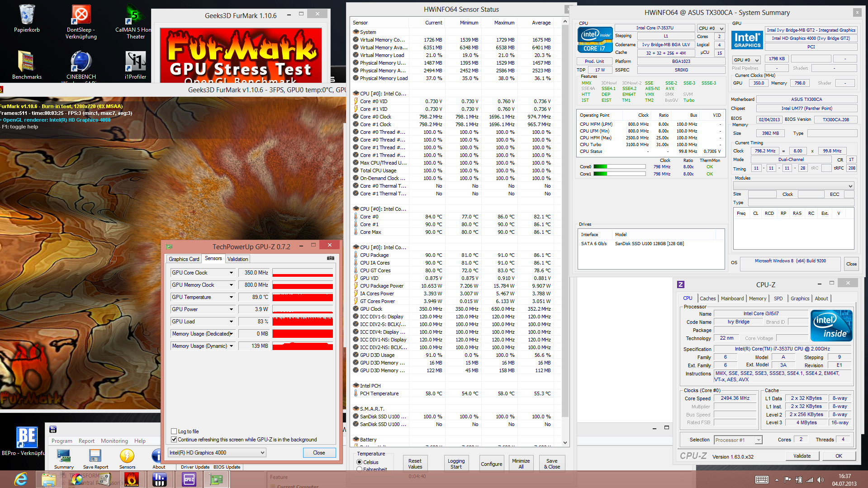Open the GPU Power sensor dropdown
868x488 pixels.
231,309
